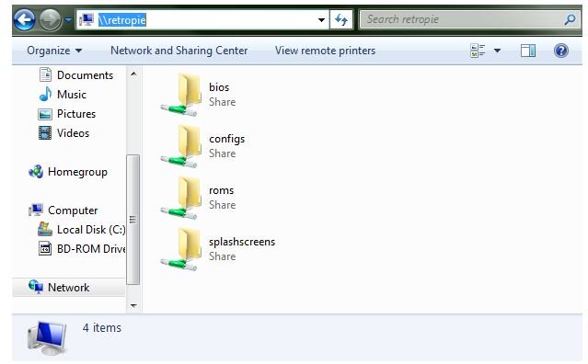Go back with the blue Back arrow
This screenshot has height=364, width=588.
pos(25,19)
